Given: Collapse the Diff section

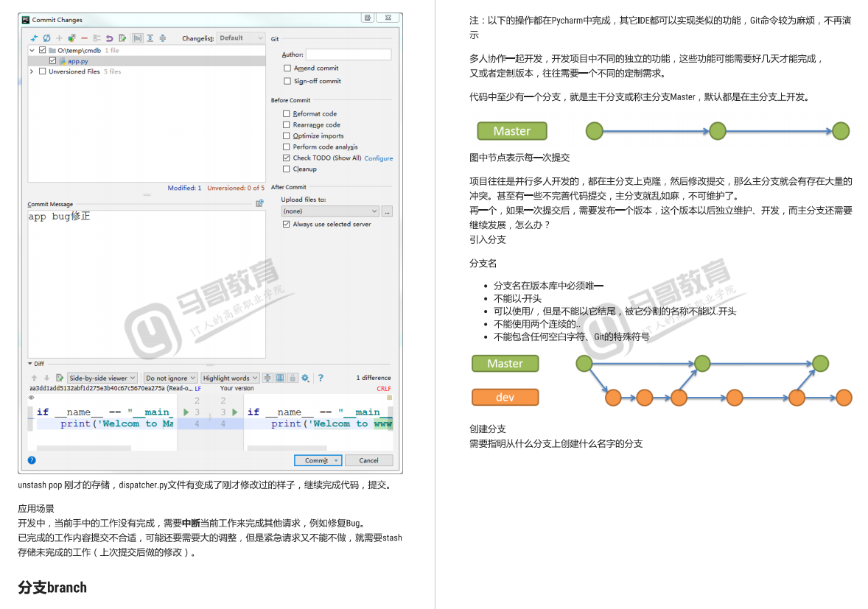Looking at the screenshot, I should click(x=30, y=363).
